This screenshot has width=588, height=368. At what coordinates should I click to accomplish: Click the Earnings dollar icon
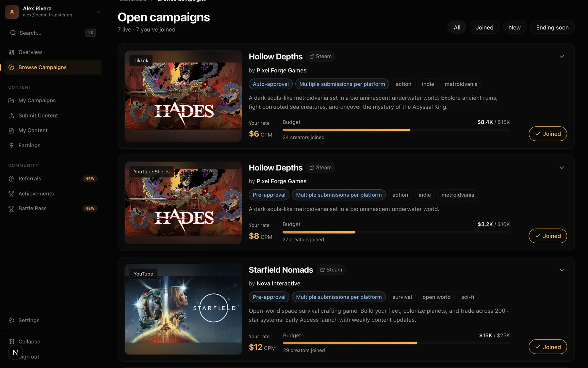[x=11, y=146]
